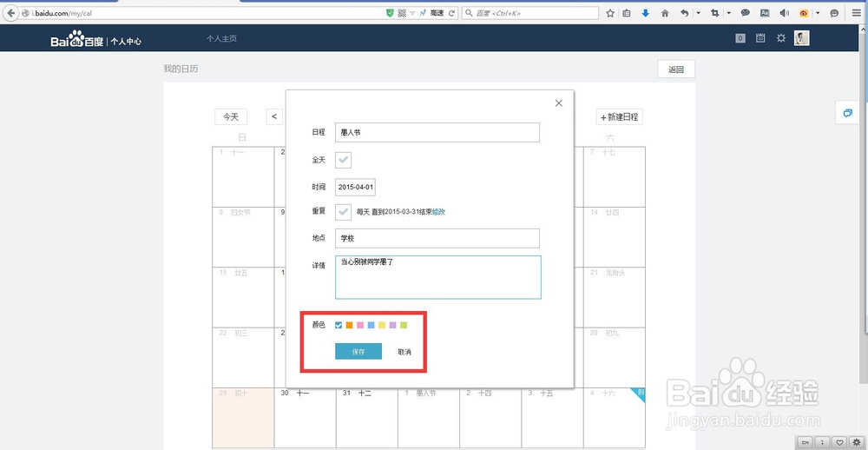Expand dropdown next to screenshot crop icon
This screenshot has height=450, width=868.
(729, 13)
